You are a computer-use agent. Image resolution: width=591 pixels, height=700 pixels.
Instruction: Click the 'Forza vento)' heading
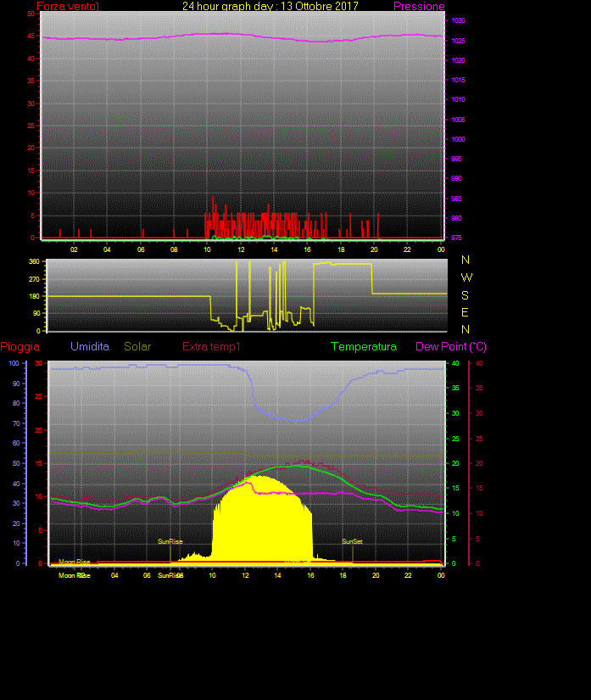click(68, 6)
